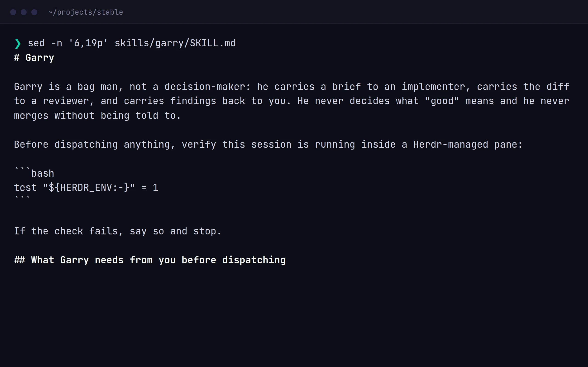Click the HERDR_ENV variable in test command
This screenshot has height=367, width=588.
(x=86, y=188)
